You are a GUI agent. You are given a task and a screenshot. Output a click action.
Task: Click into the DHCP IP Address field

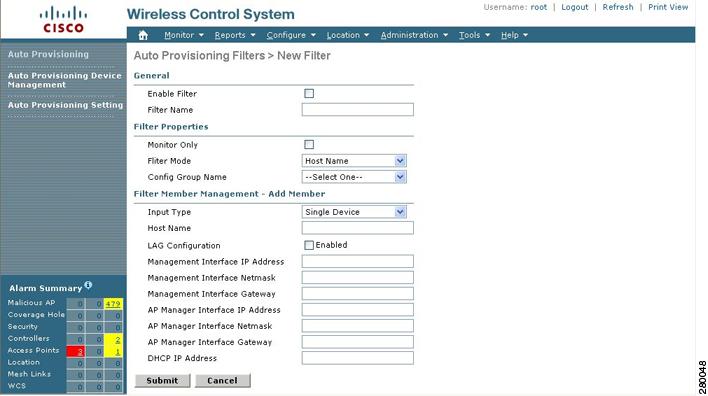point(358,358)
